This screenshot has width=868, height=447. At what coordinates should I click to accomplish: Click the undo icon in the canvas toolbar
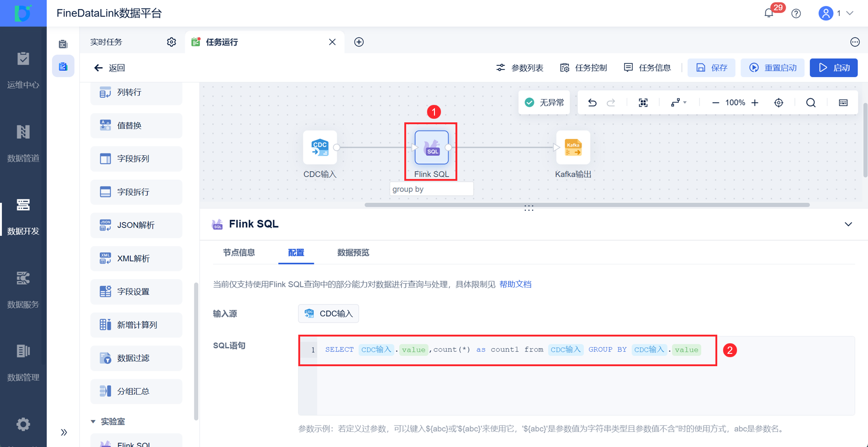592,102
